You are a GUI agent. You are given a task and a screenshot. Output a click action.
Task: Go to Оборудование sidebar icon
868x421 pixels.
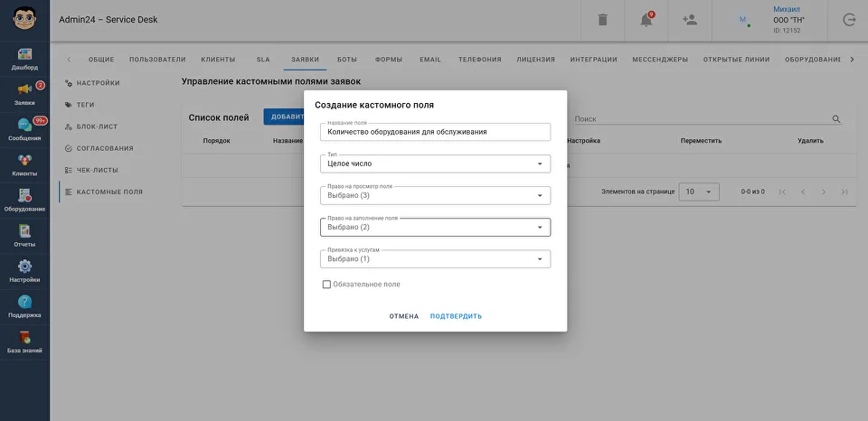25,198
